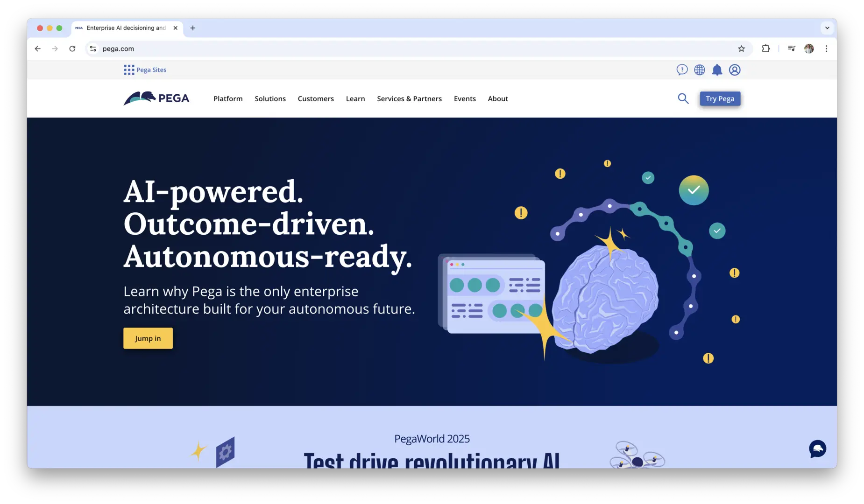Open the Solutions menu
864x504 pixels.
click(x=270, y=98)
